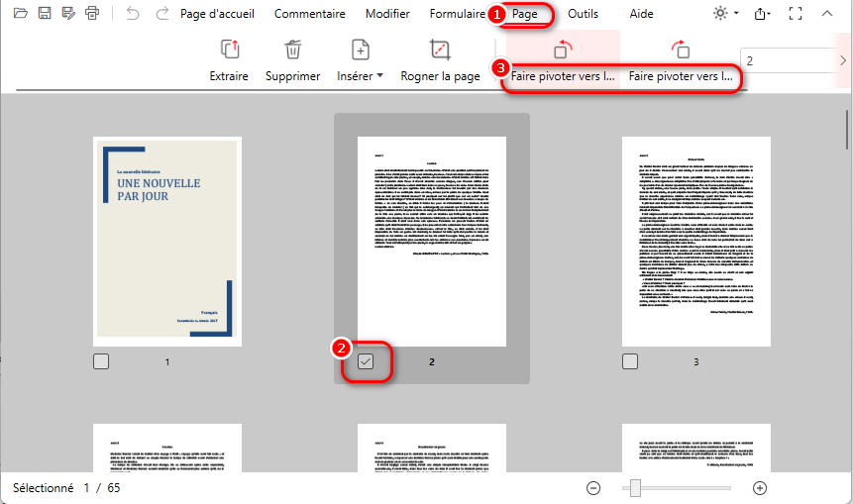Check the checkbox for page 1
853x504 pixels.
click(x=101, y=361)
